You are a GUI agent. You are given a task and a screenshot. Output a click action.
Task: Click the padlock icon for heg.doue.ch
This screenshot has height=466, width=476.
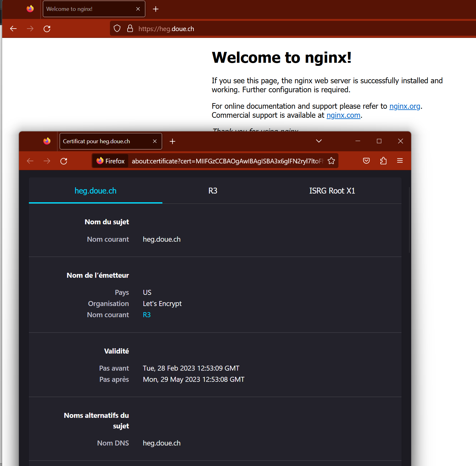coord(130,29)
